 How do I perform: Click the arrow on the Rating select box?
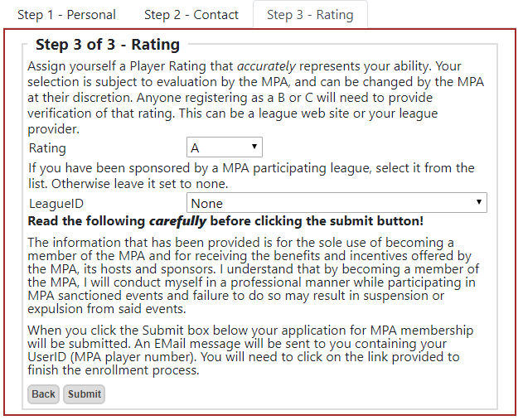[x=254, y=148]
